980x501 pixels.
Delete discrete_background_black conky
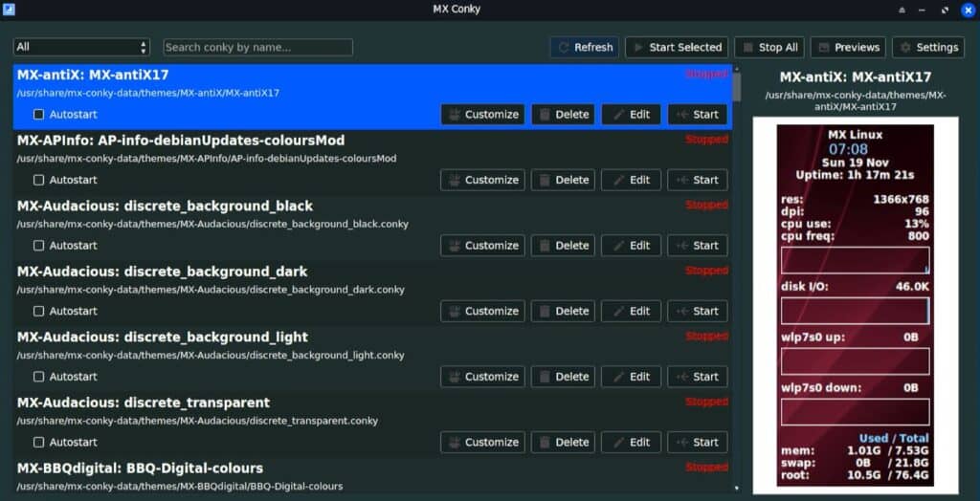(565, 246)
